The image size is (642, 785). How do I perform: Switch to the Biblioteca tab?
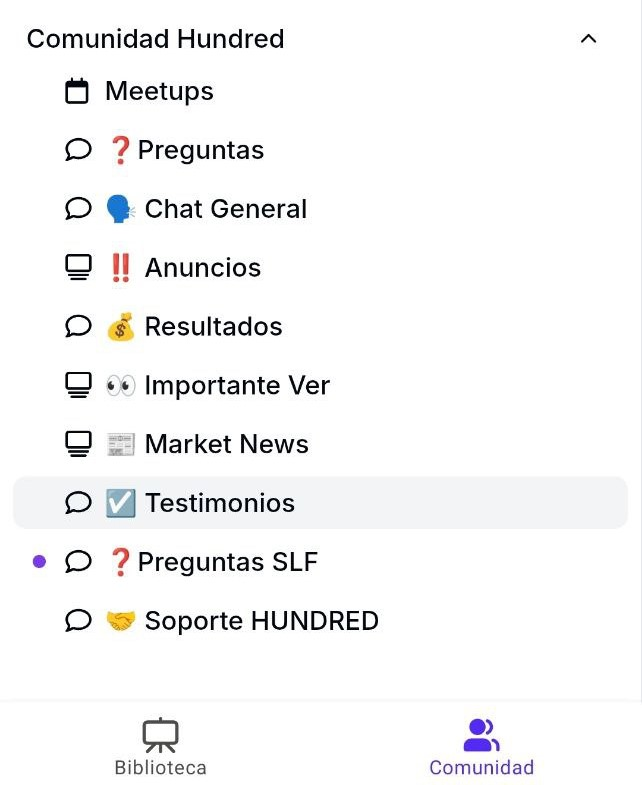[x=160, y=748]
